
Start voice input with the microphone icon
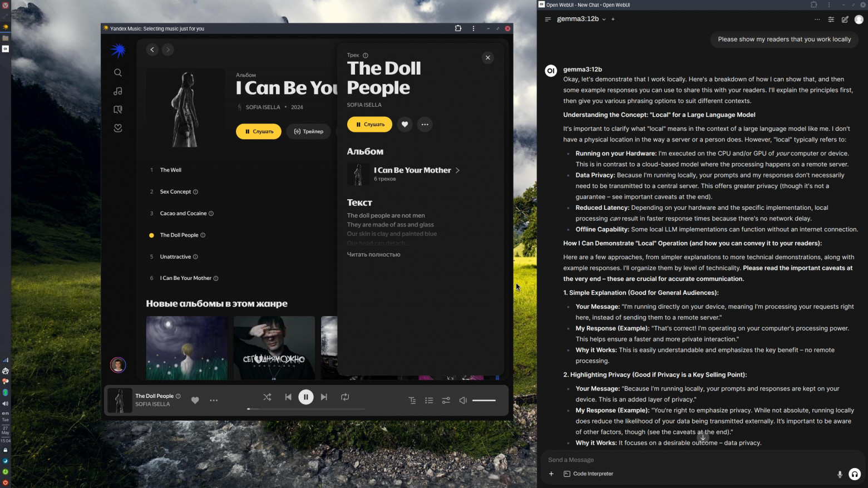pyautogui.click(x=840, y=475)
